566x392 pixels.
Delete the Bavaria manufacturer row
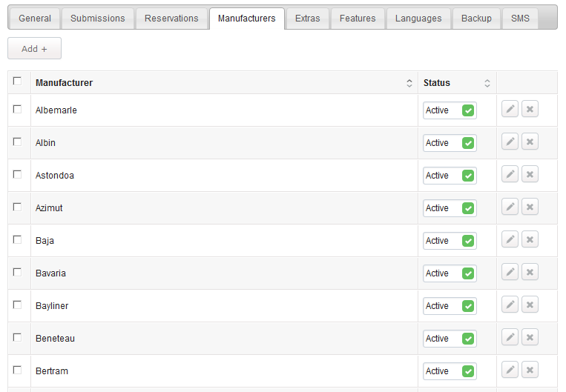[530, 272]
